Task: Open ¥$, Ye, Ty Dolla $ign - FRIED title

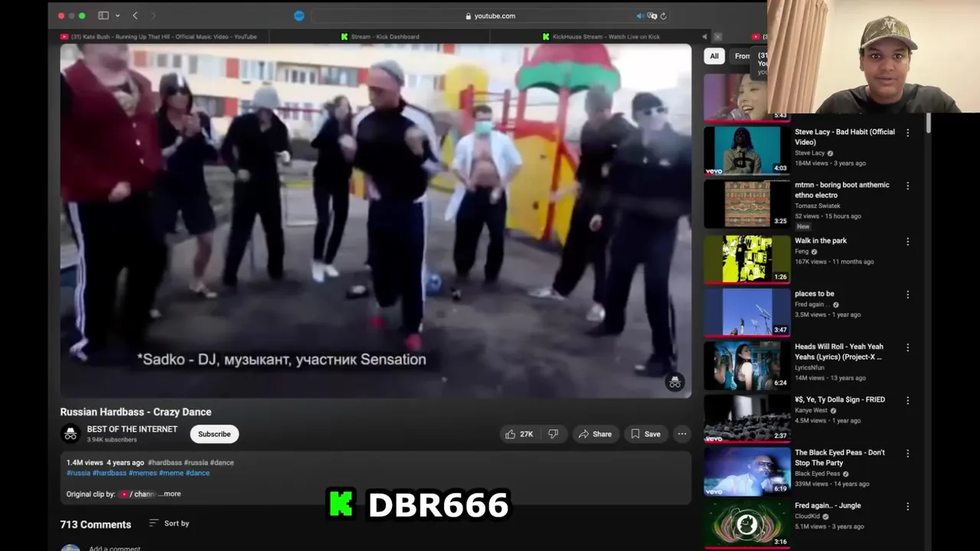Action: 840,399
